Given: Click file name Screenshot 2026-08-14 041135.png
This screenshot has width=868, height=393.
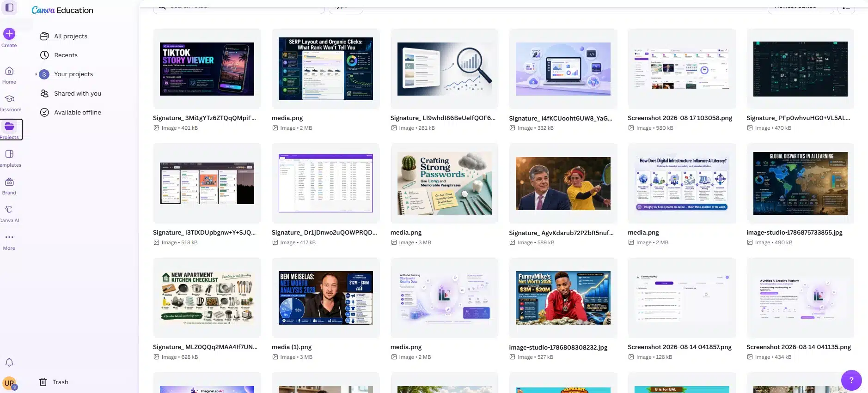Looking at the screenshot, I should (799, 347).
